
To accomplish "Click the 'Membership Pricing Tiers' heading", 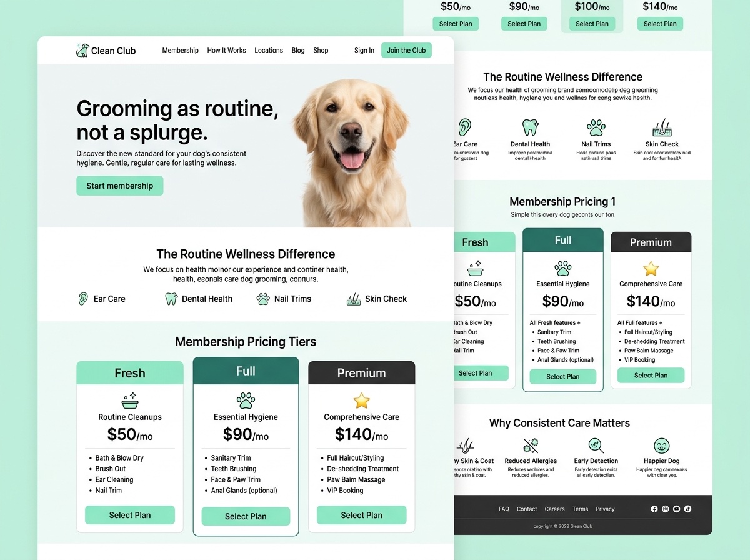I will pyautogui.click(x=246, y=342).
